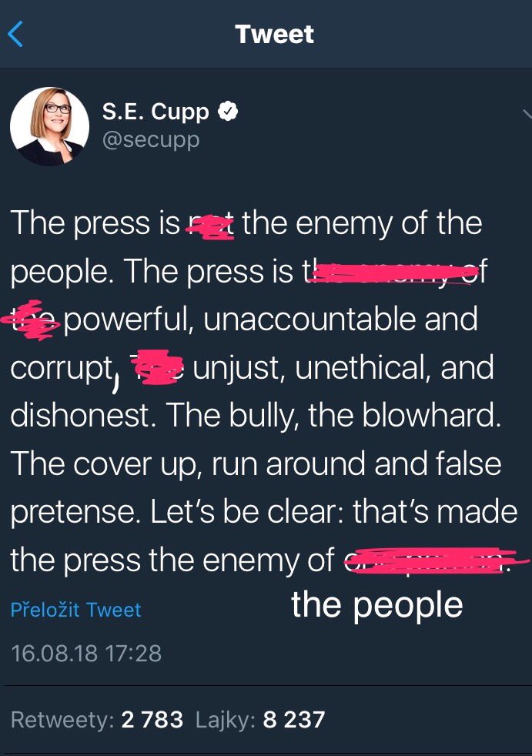The image size is (532, 756).
Task: Open the tweet timestamp 16.08.18 17:28
Action: [x=86, y=654]
